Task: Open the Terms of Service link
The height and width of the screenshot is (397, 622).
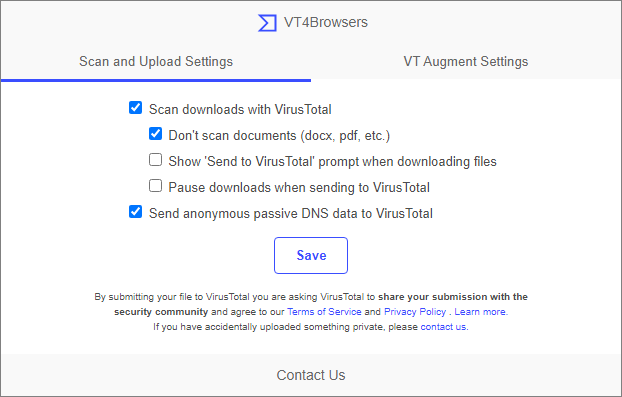Action: [x=324, y=312]
